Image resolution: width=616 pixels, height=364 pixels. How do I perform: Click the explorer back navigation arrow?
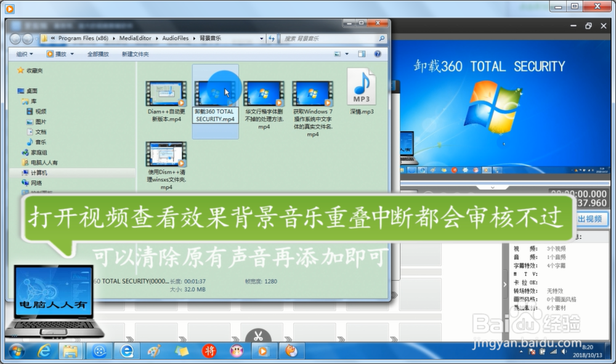click(x=15, y=38)
